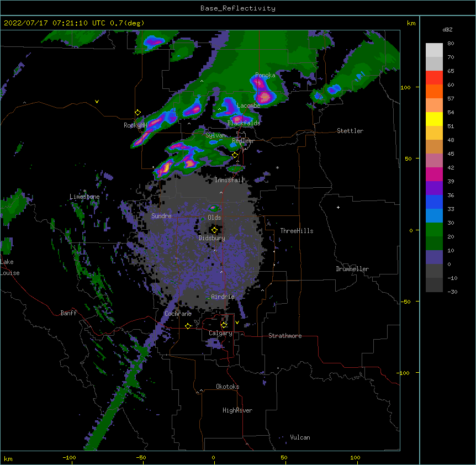Click the ThreeHills label
Viewport: 476px width, 465px height.
pyautogui.click(x=297, y=231)
